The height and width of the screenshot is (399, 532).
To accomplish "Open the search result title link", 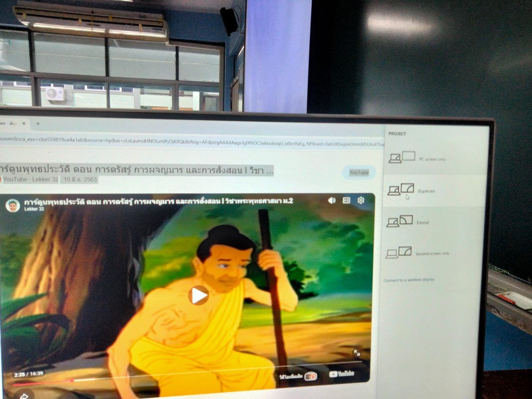I will coord(136,170).
